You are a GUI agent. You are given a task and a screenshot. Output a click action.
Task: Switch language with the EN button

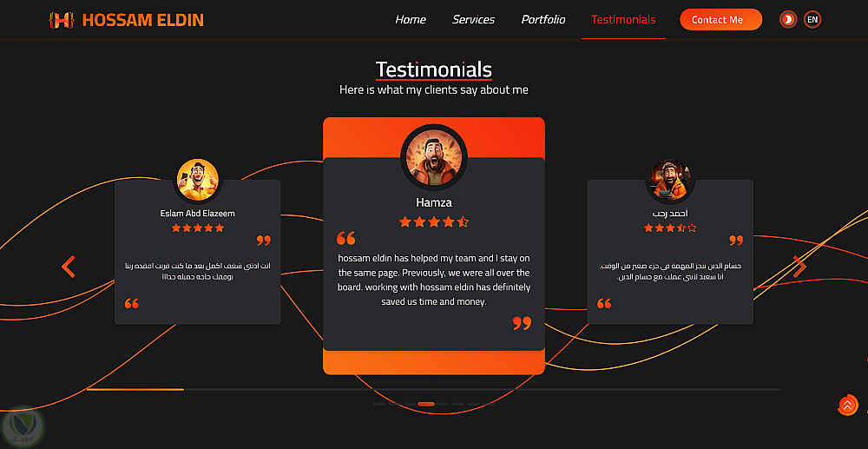pos(812,20)
